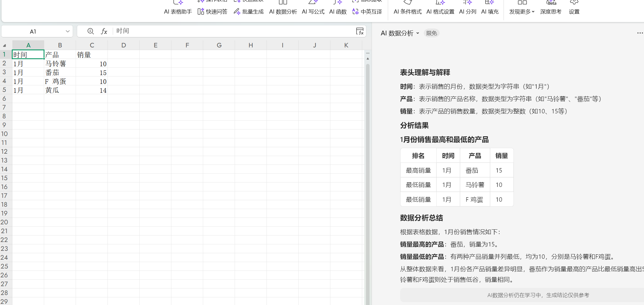Select column H header
Screen dimensions: 644x305
pyautogui.click(x=251, y=45)
